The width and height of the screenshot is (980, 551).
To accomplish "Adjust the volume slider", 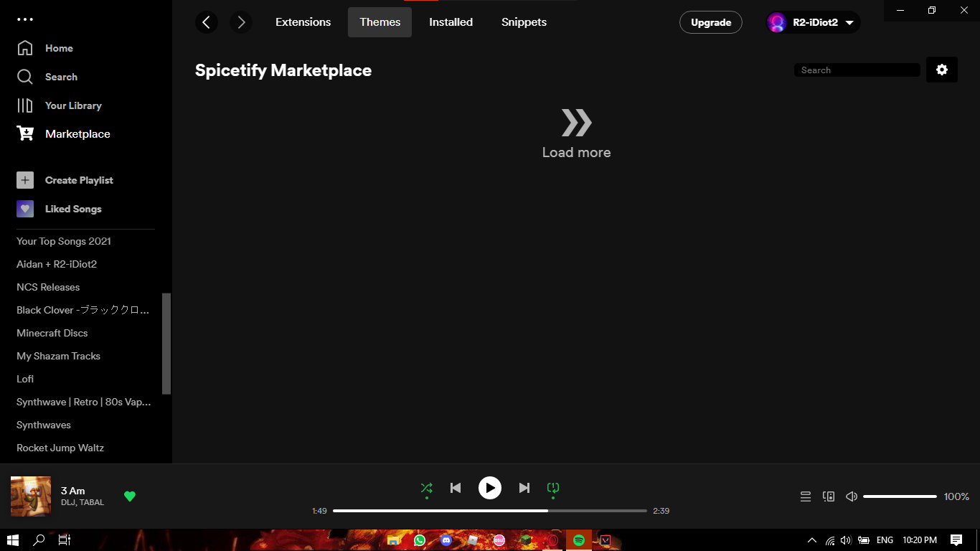I will pyautogui.click(x=900, y=496).
